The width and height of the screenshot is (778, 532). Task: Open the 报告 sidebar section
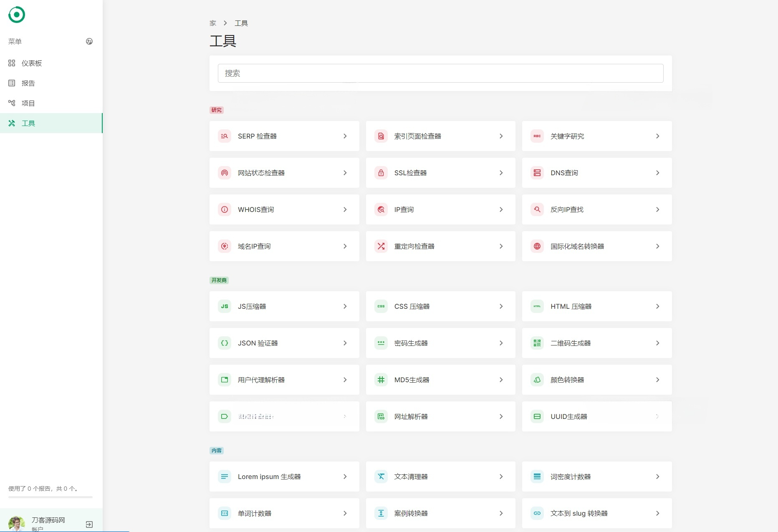click(x=28, y=83)
